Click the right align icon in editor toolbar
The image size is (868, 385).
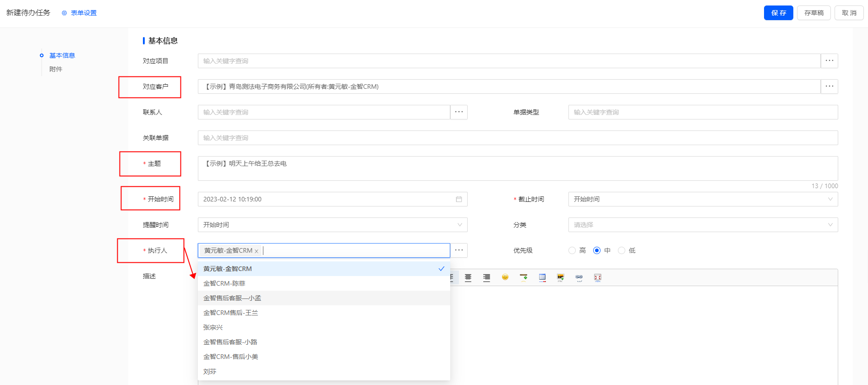point(486,277)
